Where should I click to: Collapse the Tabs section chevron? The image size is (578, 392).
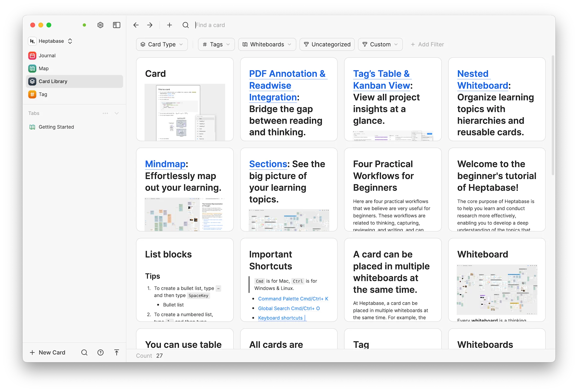tap(117, 113)
